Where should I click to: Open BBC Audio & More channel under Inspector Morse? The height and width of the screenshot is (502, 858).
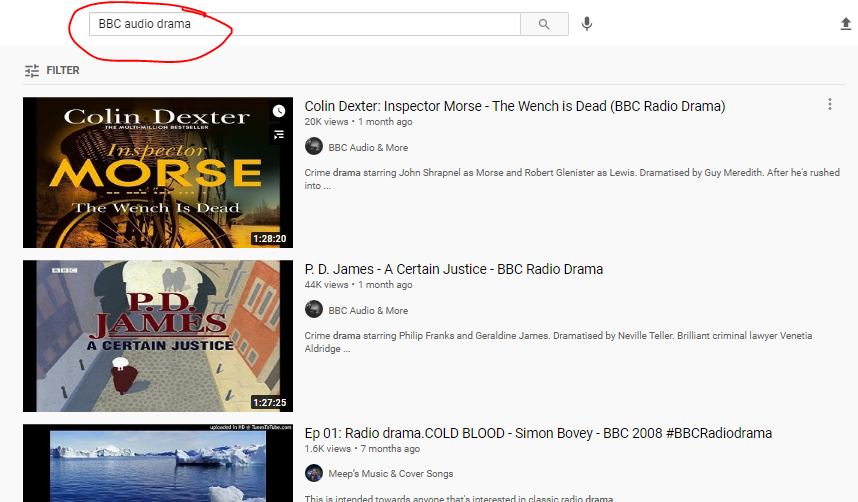[x=368, y=147]
